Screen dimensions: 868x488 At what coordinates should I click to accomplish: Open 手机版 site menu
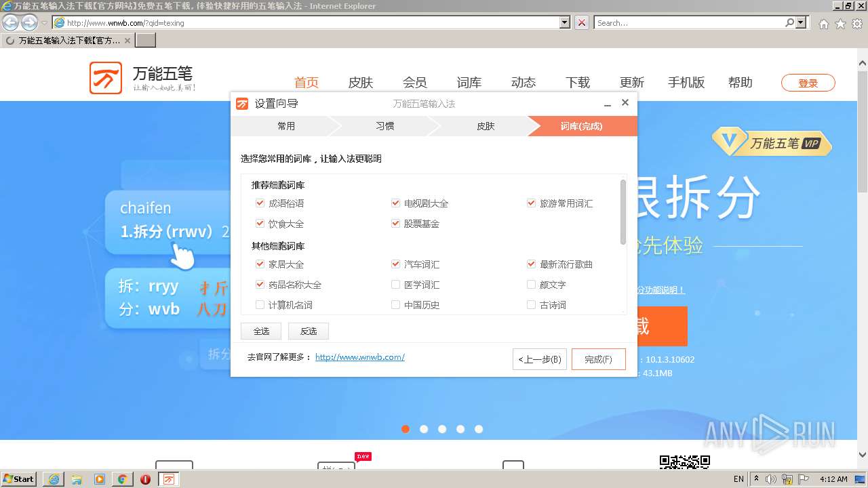coord(686,83)
